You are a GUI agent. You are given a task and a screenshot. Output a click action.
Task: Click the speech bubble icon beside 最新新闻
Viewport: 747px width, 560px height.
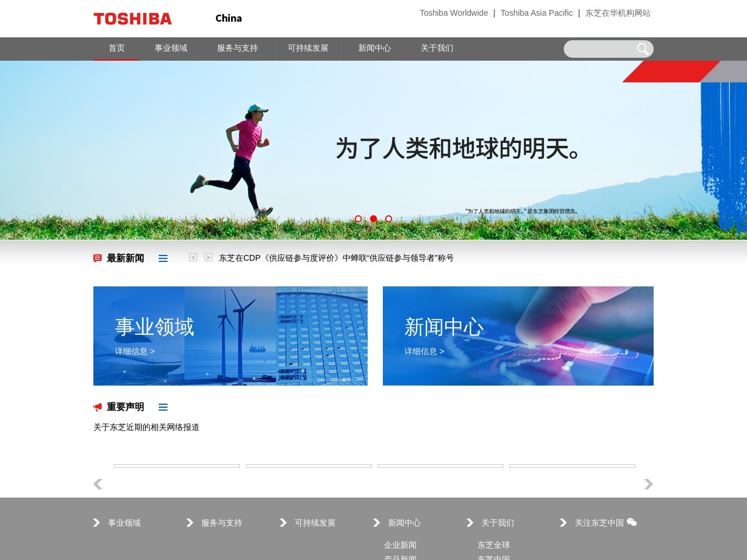(x=97, y=258)
